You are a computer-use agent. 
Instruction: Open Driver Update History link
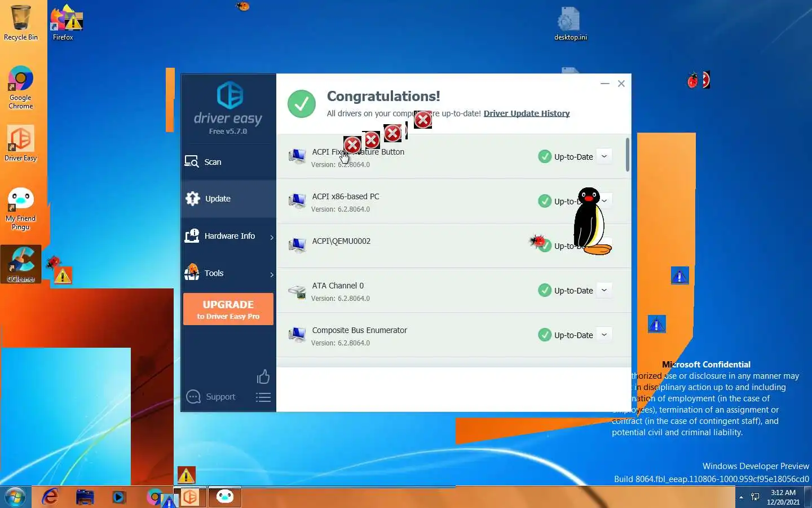point(527,113)
